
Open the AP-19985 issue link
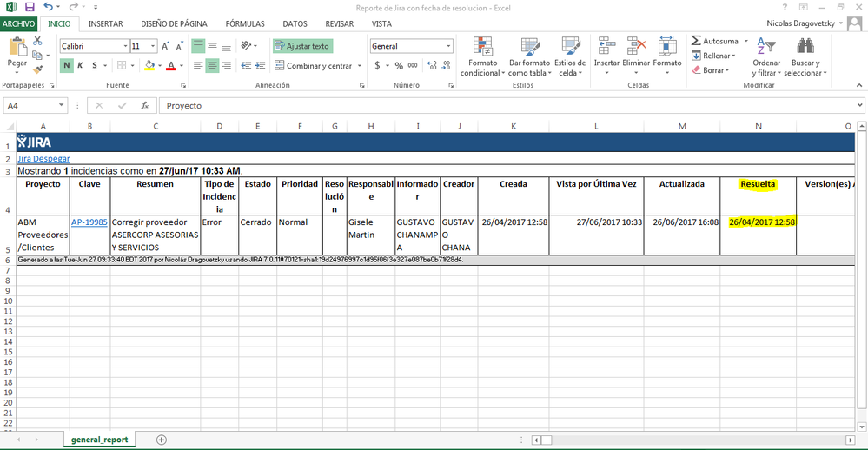pos(89,222)
